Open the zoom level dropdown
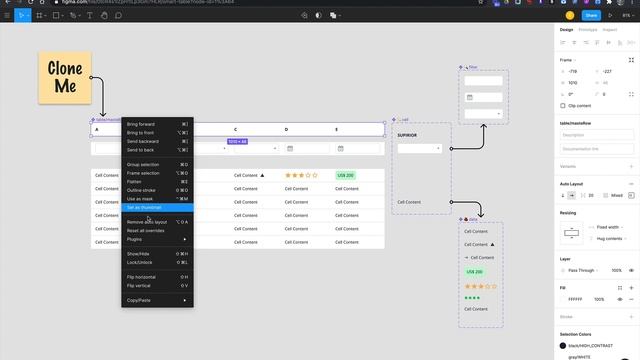This screenshot has height=360, width=640. [629, 16]
